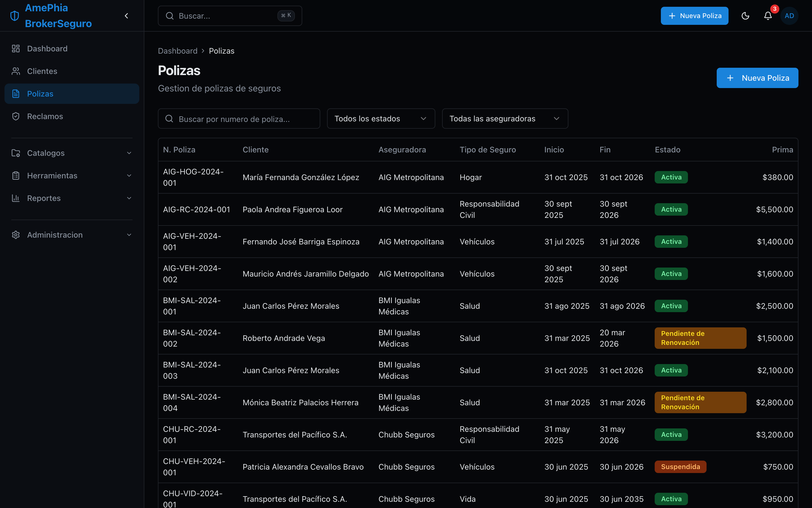
Task: Click the Dashboard breadcrumb link
Action: [x=178, y=51]
